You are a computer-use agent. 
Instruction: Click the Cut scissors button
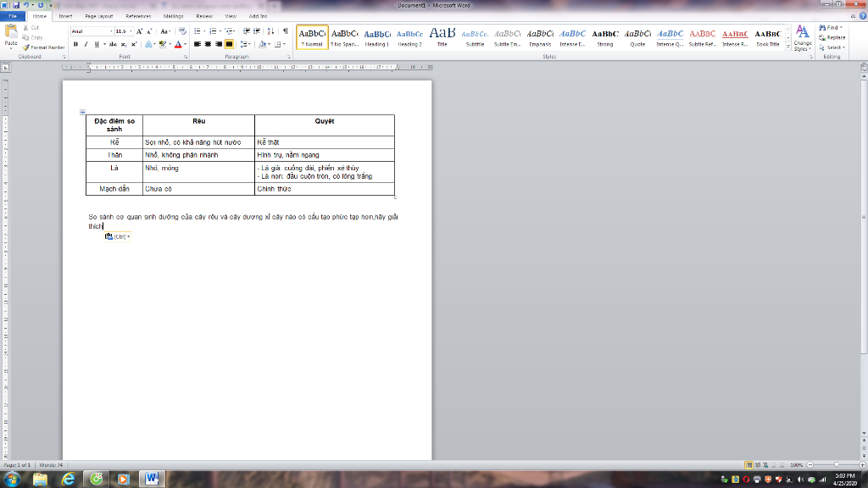(x=31, y=27)
